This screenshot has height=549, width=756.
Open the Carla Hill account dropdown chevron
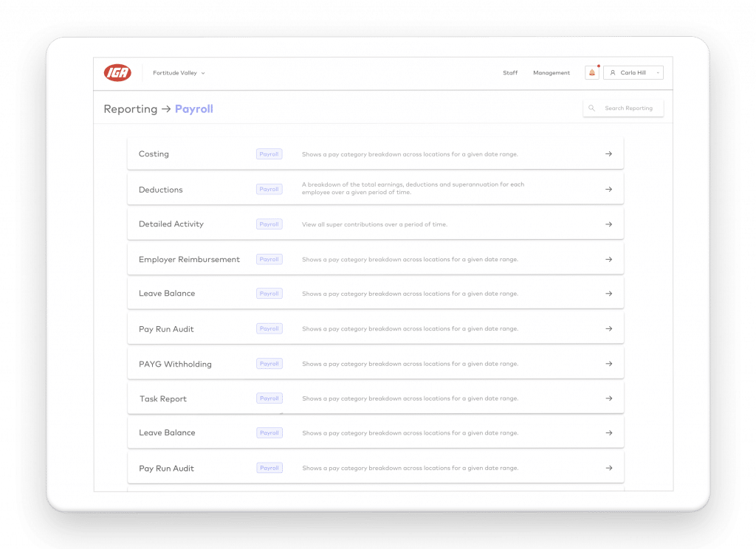(x=658, y=73)
